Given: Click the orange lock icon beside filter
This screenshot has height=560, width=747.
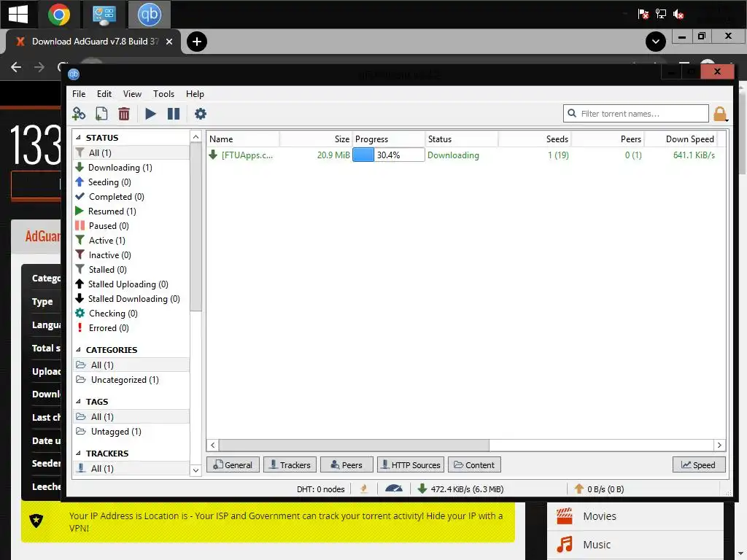Looking at the screenshot, I should [x=720, y=114].
